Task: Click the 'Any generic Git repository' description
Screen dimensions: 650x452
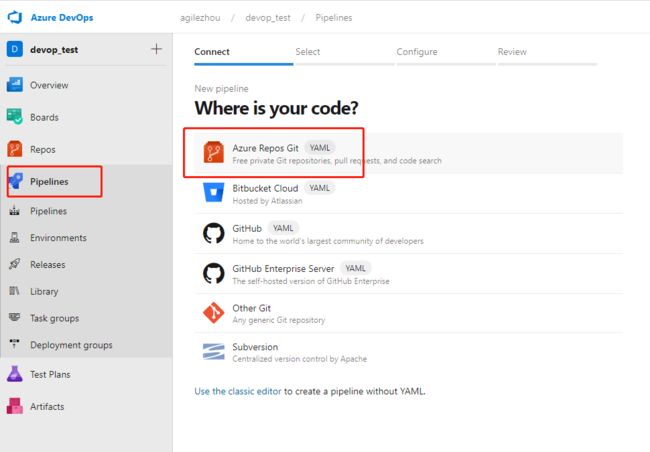Action: click(x=279, y=320)
